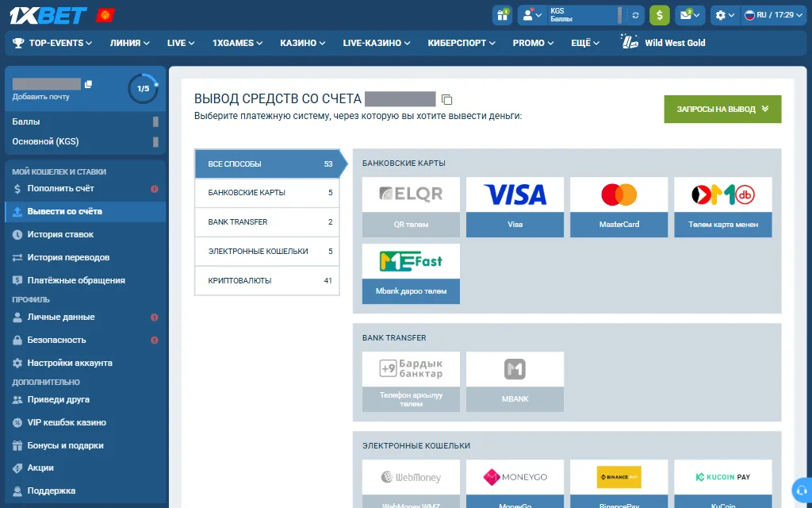Choose the Visa payment method
This screenshot has height=508, width=812.
click(x=515, y=207)
